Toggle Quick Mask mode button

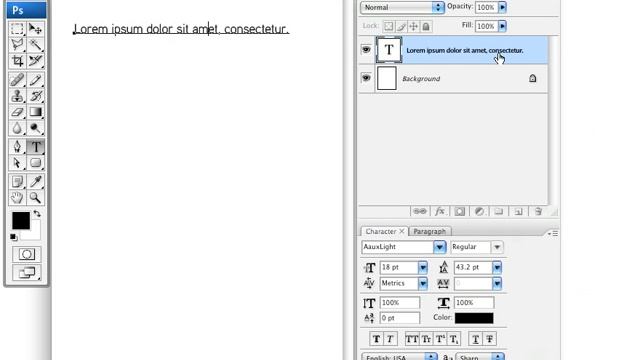tap(27, 254)
